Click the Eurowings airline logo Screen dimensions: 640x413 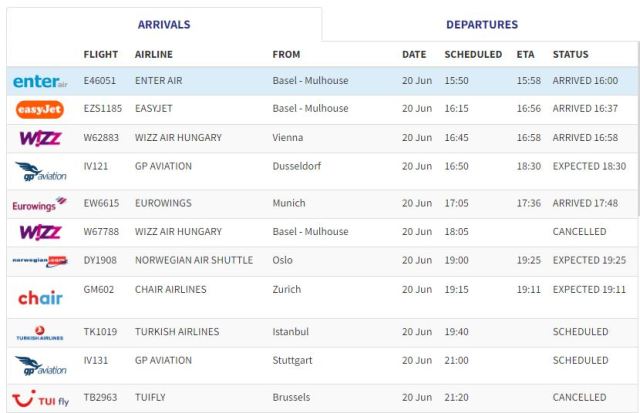(x=40, y=203)
